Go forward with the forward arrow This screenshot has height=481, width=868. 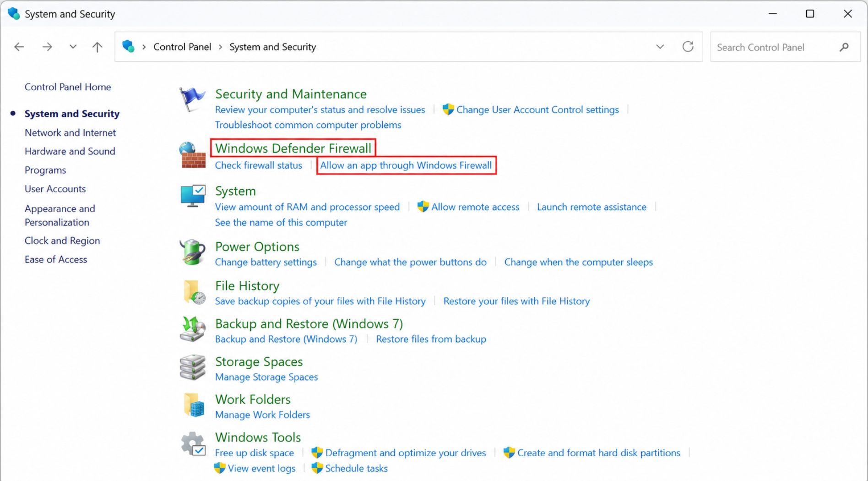(x=47, y=47)
